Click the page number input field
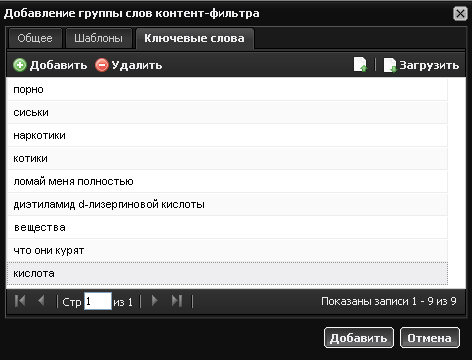The image size is (472, 360). 98,301
